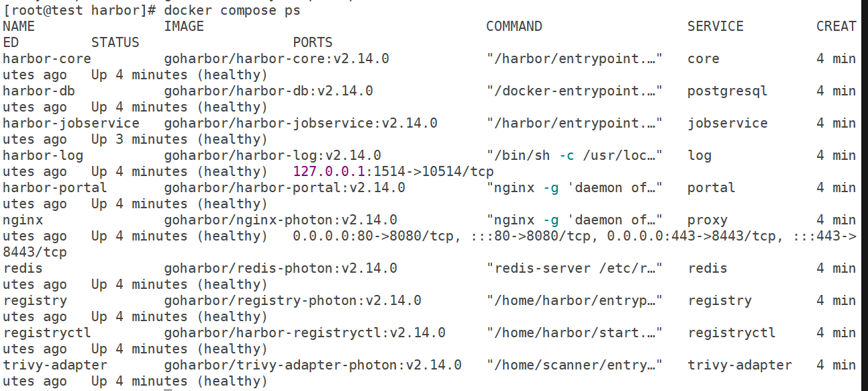Select the goharbor/trivy-adapter-photon:v2.14.0 image text
This screenshot has width=868, height=391.
313,365
